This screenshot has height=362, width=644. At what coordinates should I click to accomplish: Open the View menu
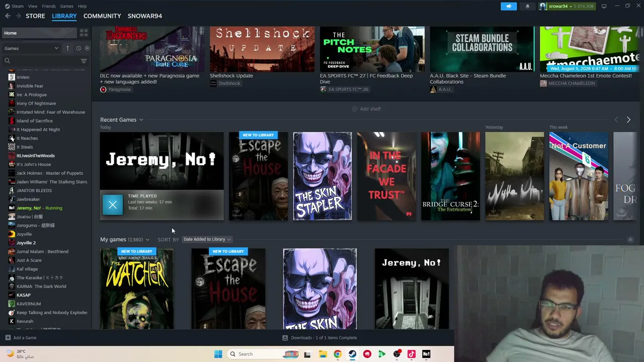click(33, 6)
